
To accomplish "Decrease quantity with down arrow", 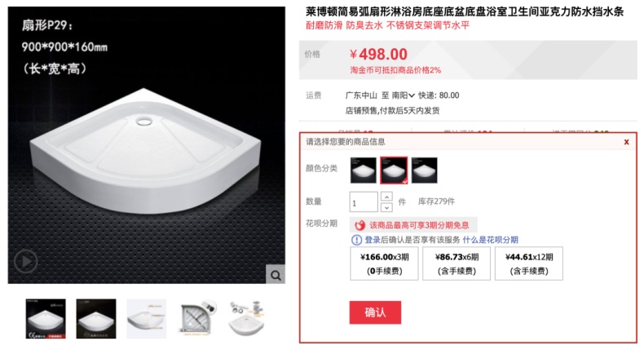I will (x=386, y=207).
